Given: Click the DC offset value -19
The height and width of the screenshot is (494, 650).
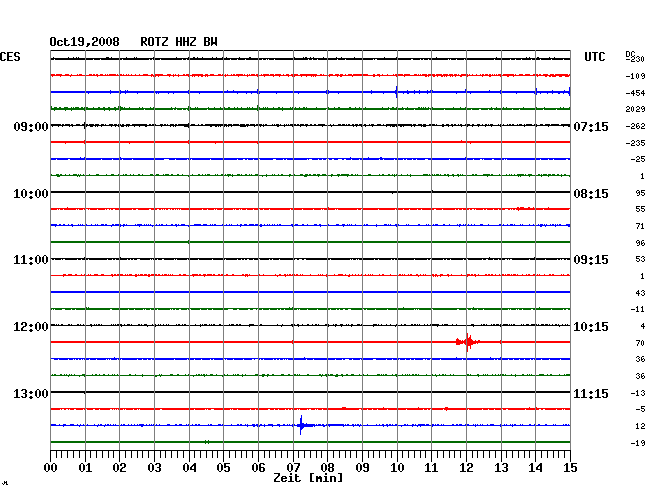Looking at the screenshot, I should pos(638,443).
